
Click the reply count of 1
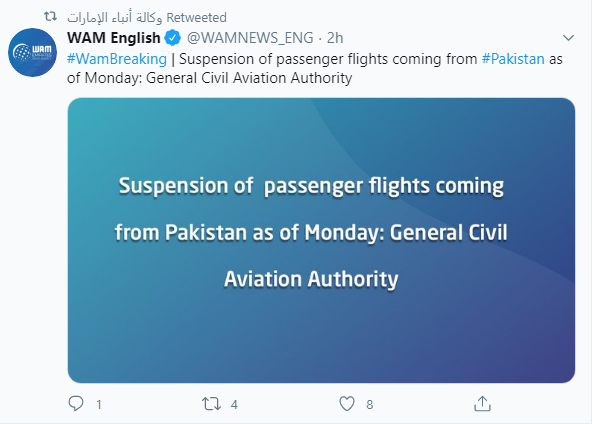99,405
